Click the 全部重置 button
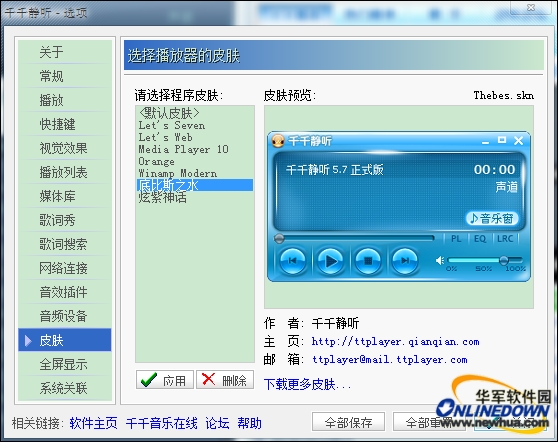The image size is (558, 442). point(429,422)
